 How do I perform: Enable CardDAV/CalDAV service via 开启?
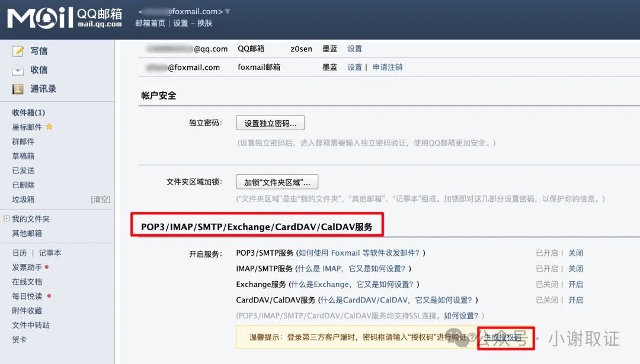[x=575, y=300]
